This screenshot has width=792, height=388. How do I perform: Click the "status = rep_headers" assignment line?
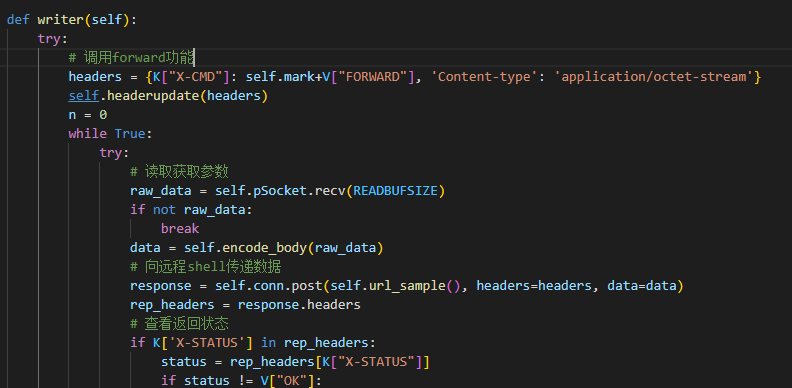click(x=295, y=362)
